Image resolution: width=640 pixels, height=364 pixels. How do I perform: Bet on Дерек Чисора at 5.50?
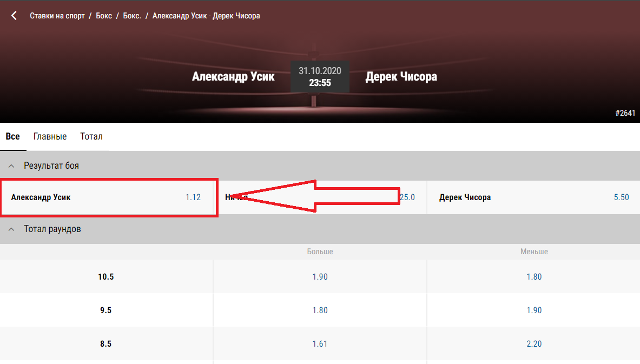(533, 197)
